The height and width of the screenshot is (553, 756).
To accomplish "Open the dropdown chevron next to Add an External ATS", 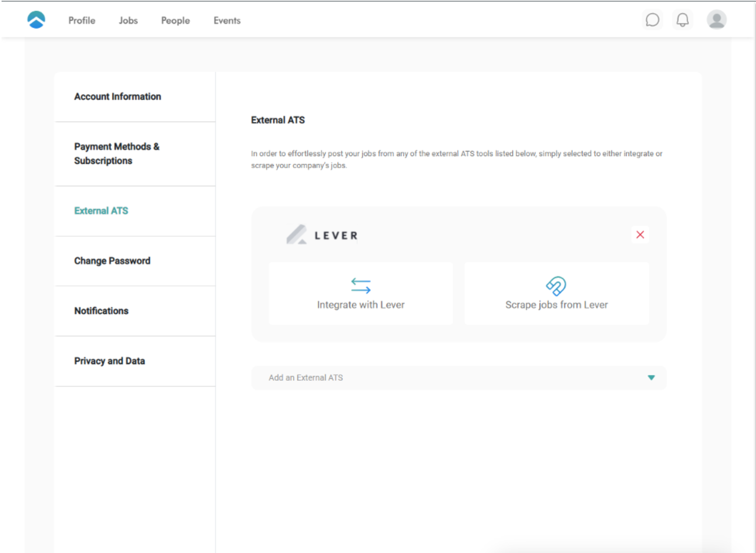I will (652, 377).
